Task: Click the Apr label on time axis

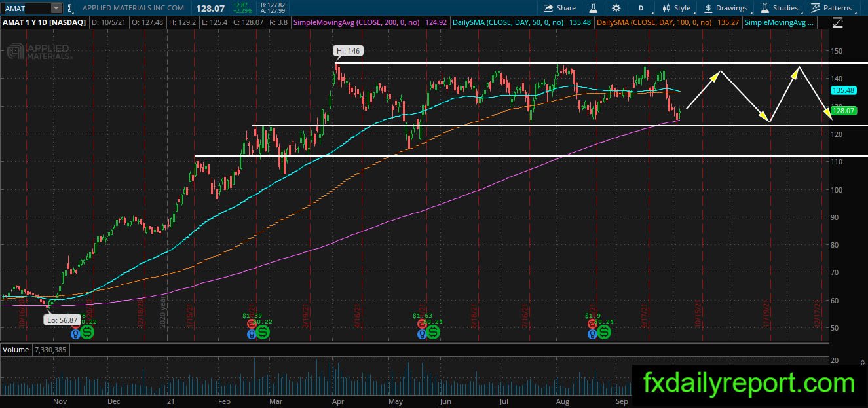Action: coord(339,401)
